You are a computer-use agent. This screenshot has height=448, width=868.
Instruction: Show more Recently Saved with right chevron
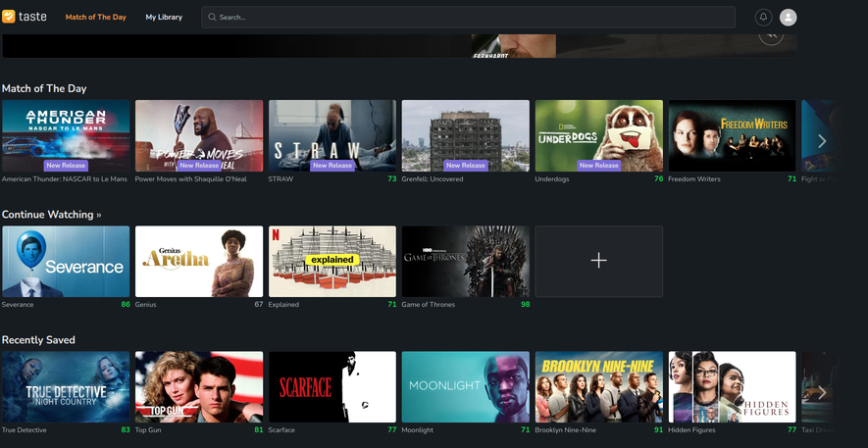[822, 392]
